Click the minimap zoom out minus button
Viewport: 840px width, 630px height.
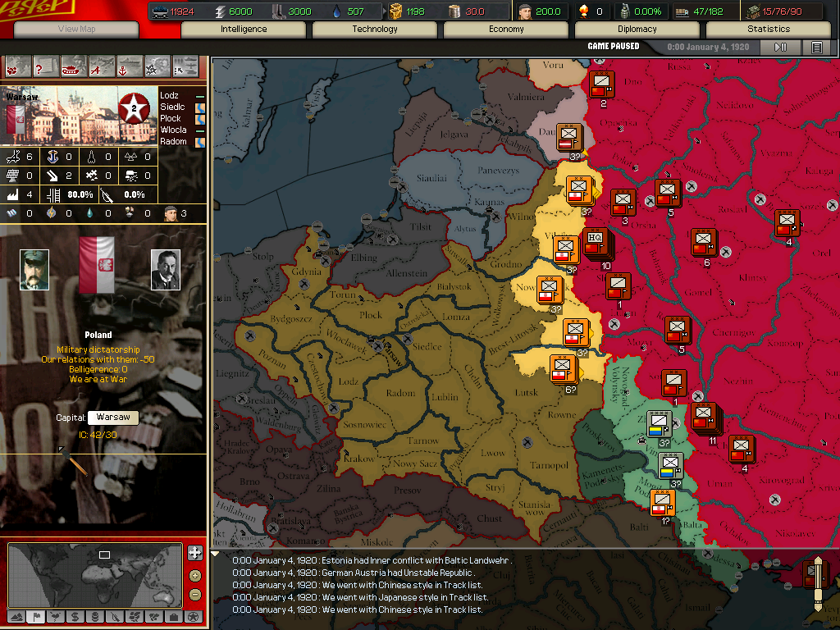click(194, 595)
